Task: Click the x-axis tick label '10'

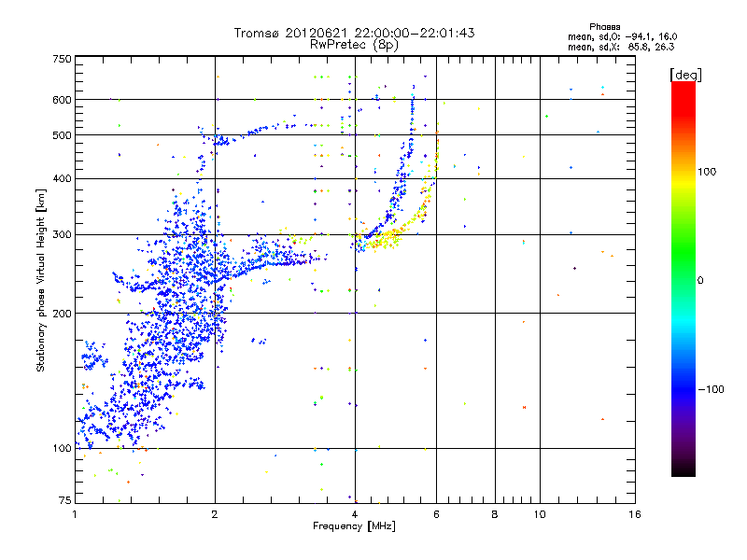Action: pos(540,514)
